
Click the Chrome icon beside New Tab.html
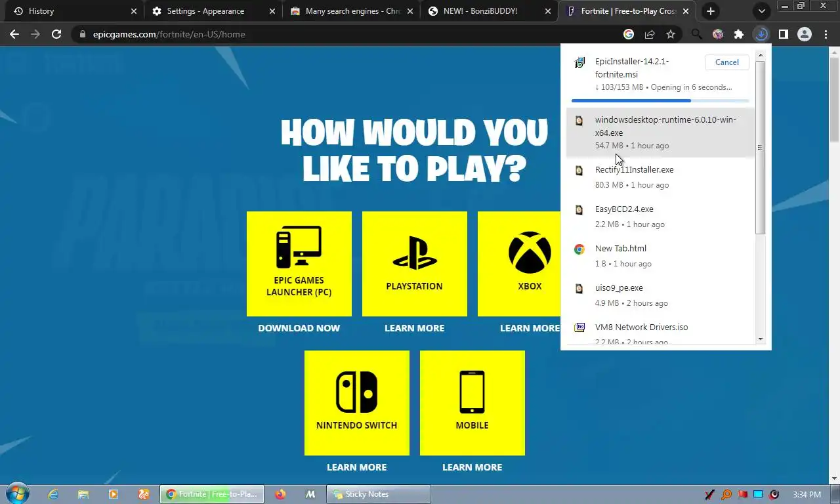point(579,249)
